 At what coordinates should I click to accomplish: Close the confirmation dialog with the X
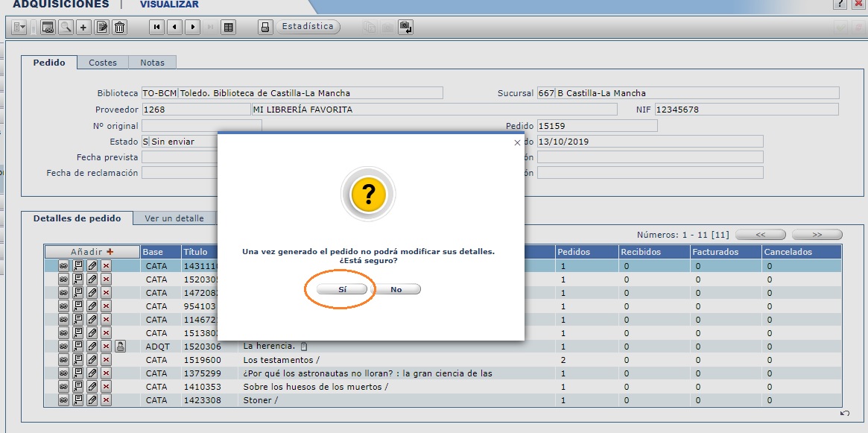(x=517, y=142)
